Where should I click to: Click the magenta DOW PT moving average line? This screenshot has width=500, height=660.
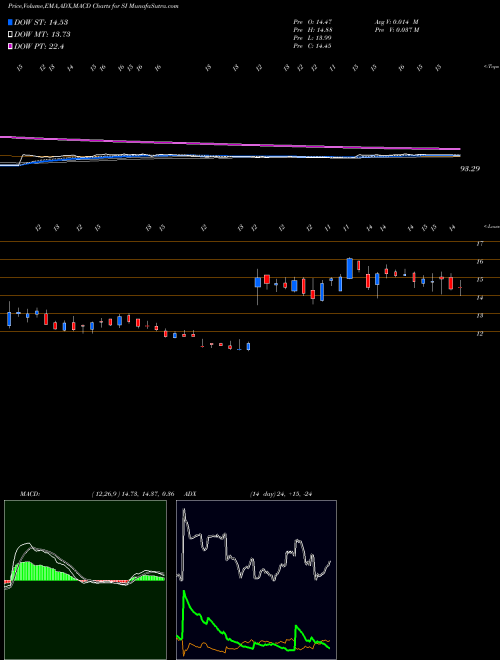(x=230, y=143)
